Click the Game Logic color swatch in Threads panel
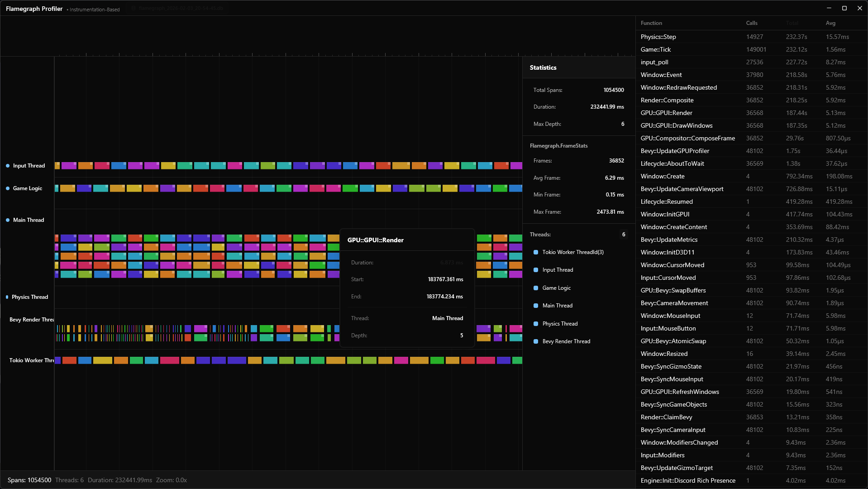The height and width of the screenshot is (489, 868). tap(535, 288)
